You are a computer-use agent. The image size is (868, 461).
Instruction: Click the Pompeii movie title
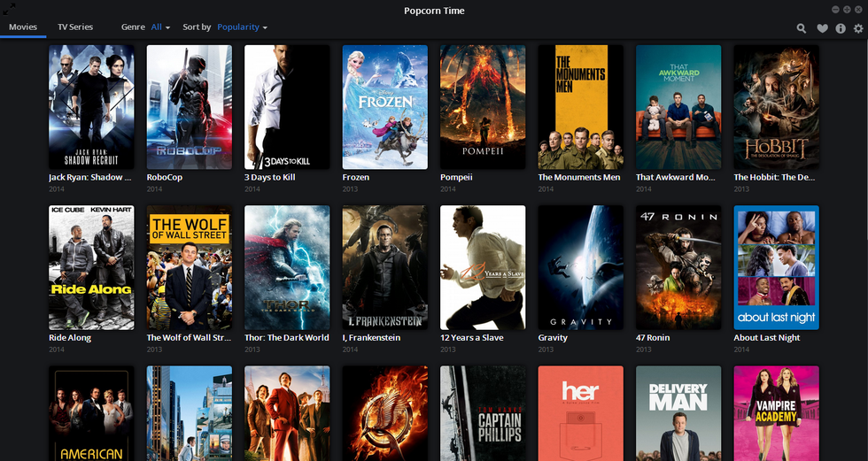pyautogui.click(x=457, y=177)
